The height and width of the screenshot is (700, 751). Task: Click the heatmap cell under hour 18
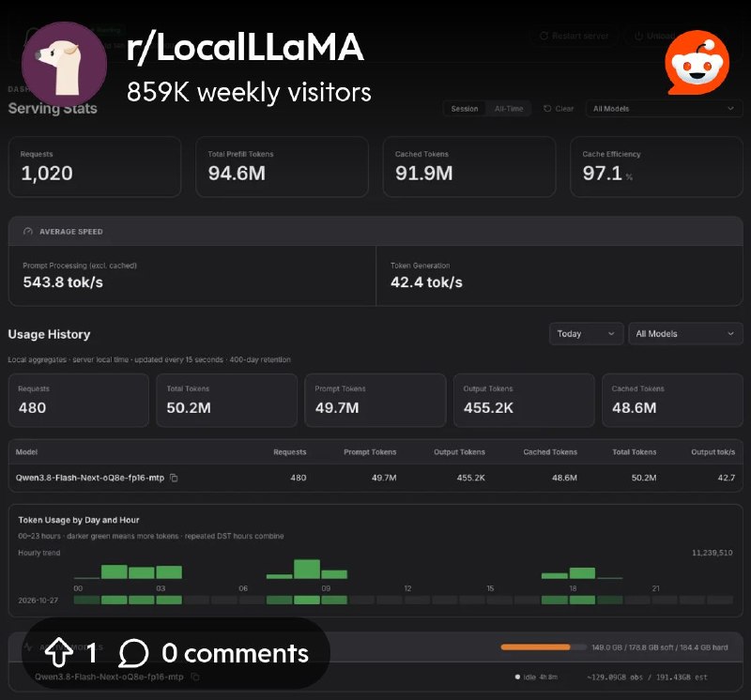582,600
